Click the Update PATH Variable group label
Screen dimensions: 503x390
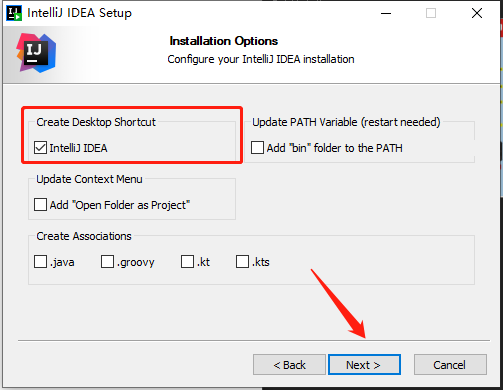pos(346,122)
